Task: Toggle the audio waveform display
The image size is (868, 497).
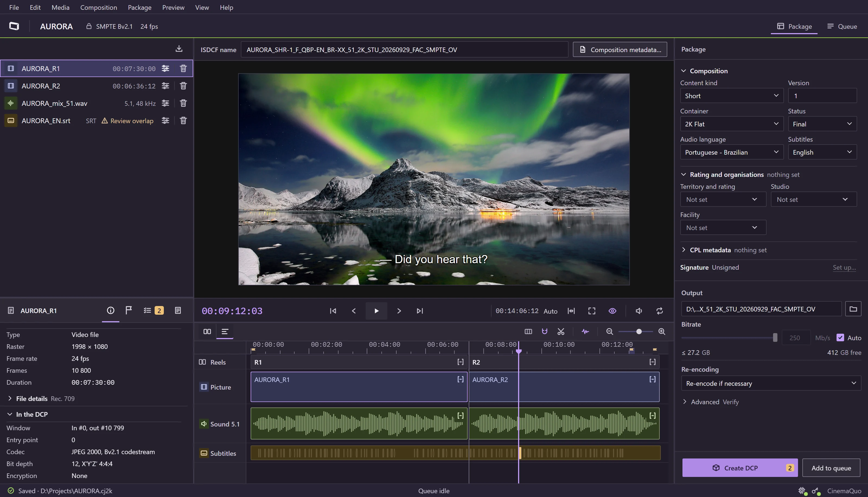Action: 585,332
